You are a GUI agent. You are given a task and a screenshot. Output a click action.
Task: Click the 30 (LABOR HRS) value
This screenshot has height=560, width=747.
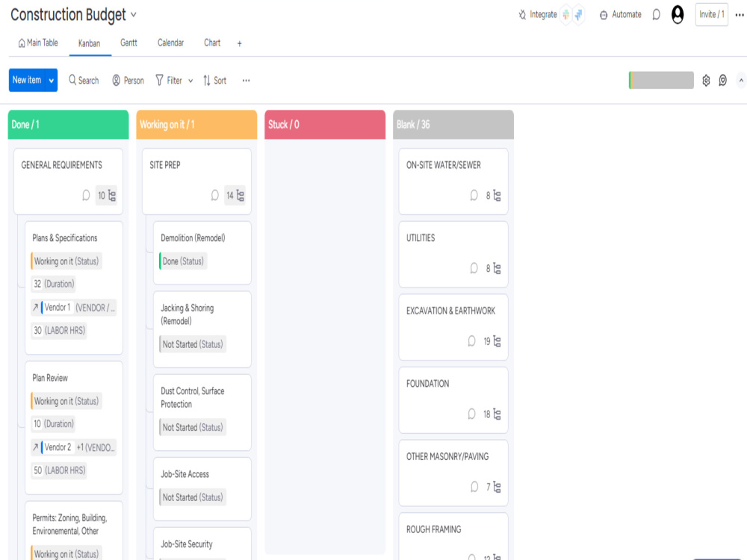coord(59,331)
